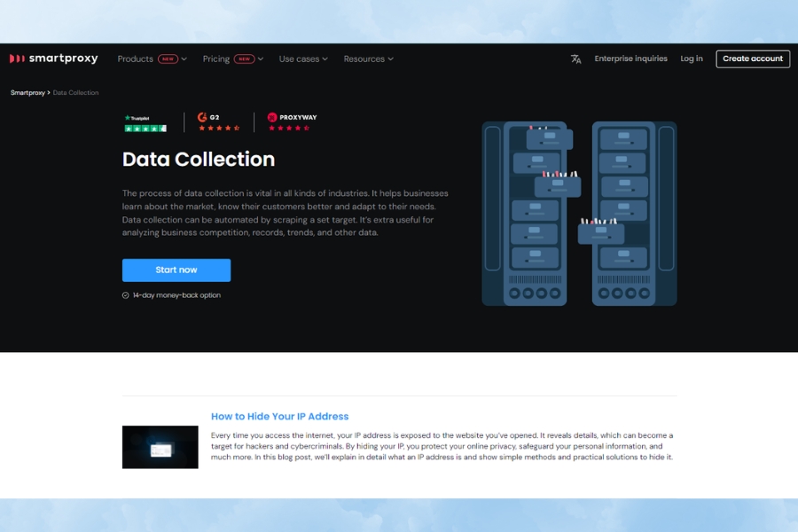
Task: Click the Proxyway rating badge
Action: (x=292, y=122)
